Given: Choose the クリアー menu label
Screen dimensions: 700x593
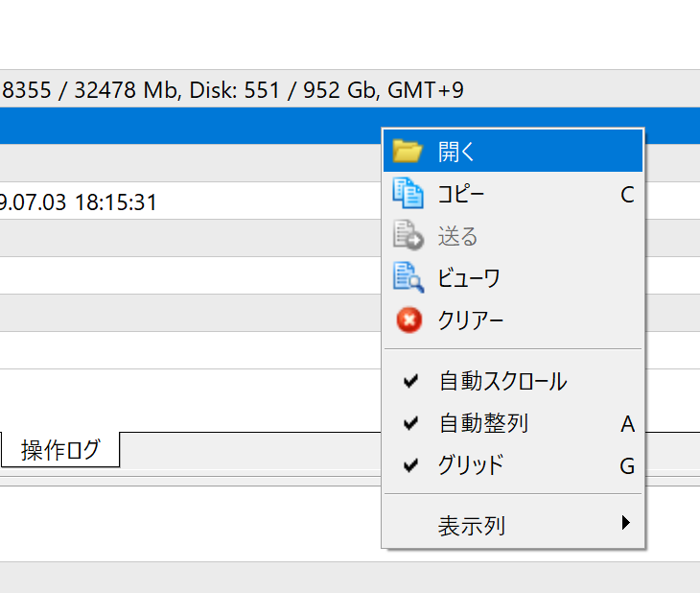Looking at the screenshot, I should (471, 320).
